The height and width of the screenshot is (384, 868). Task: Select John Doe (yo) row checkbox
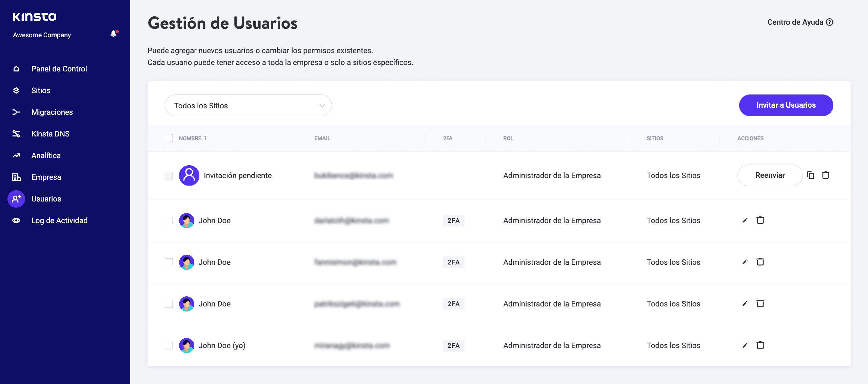click(x=169, y=345)
